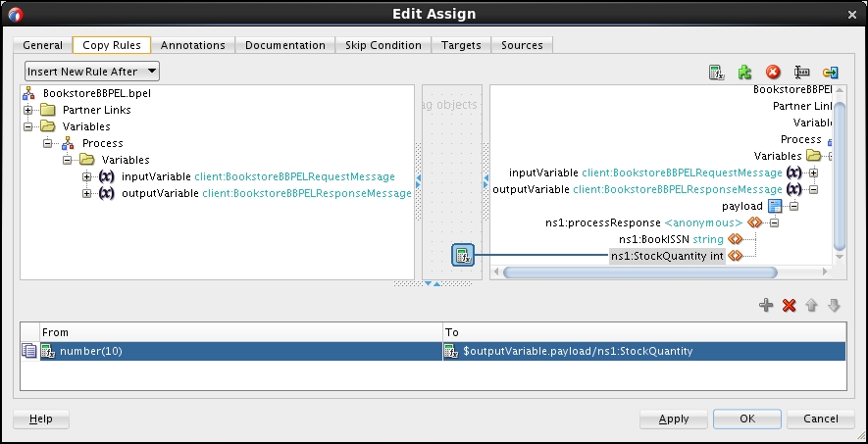Click the move-rule-up arrow icon
This screenshot has width=868, height=444.
[x=811, y=306]
